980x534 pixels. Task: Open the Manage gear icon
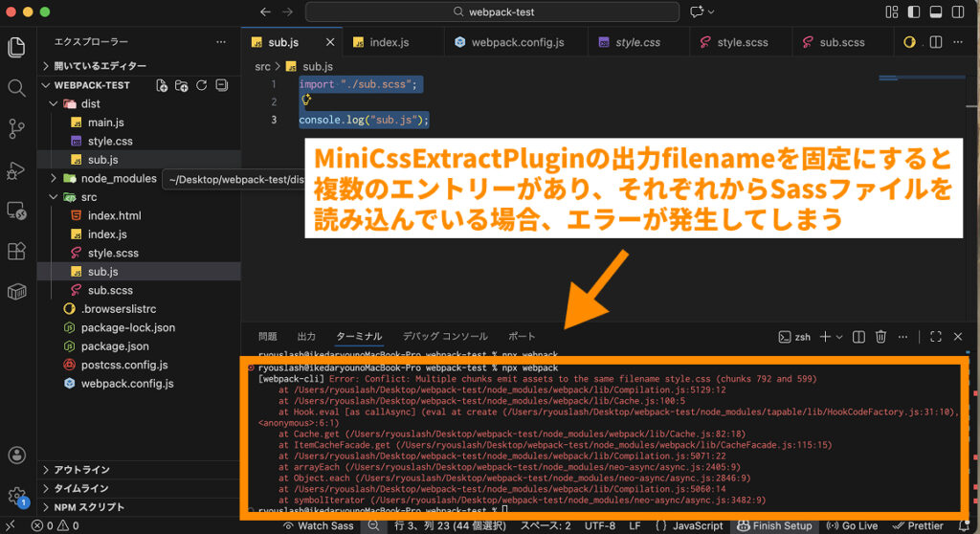16,496
